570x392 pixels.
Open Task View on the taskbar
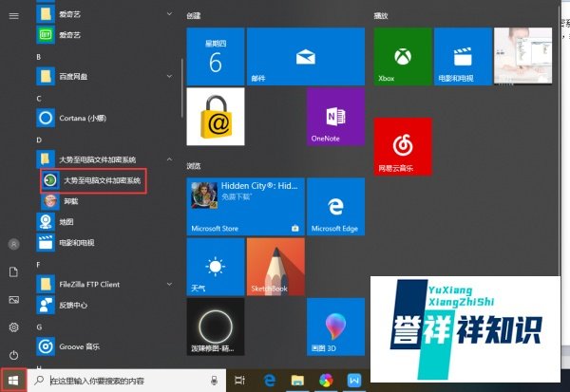(x=240, y=381)
